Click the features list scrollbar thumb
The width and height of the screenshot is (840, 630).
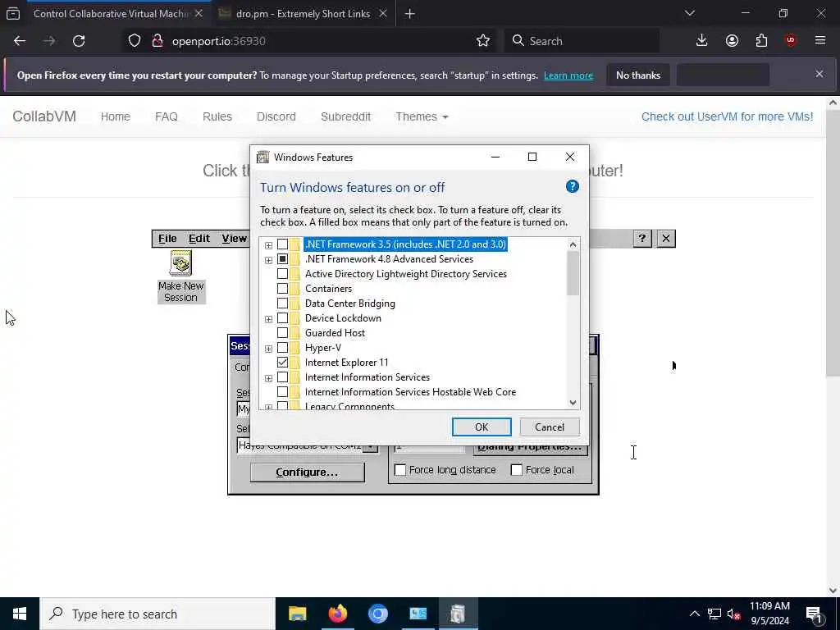tap(573, 273)
